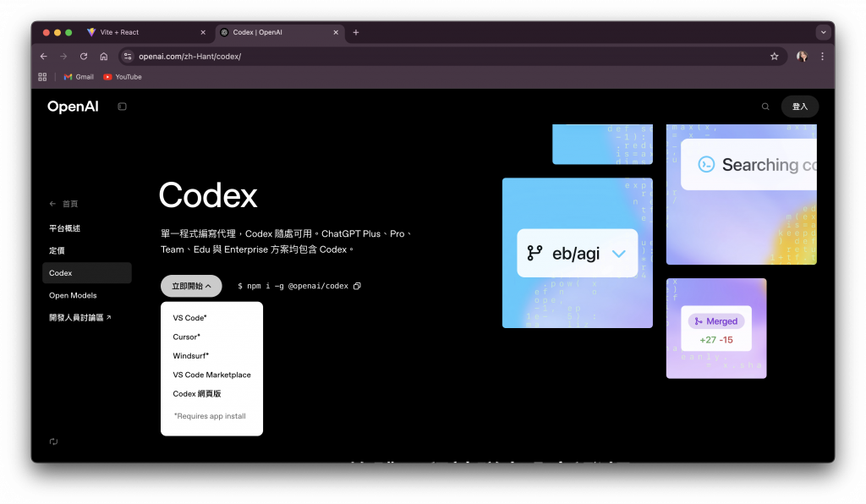Open 開發人員討論區 external link
This screenshot has width=866, height=504.
[x=80, y=317]
